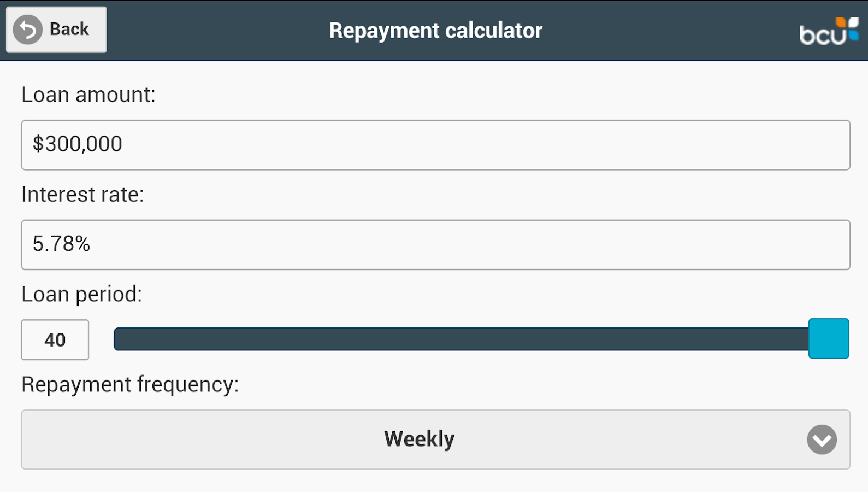
Task: Tap the bcu logo in header
Action: point(828,32)
